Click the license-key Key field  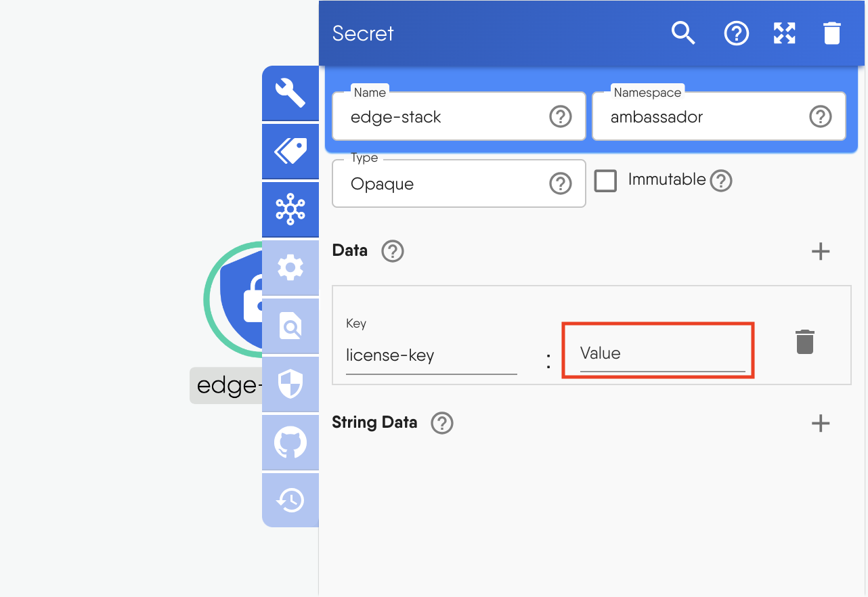pyautogui.click(x=431, y=355)
